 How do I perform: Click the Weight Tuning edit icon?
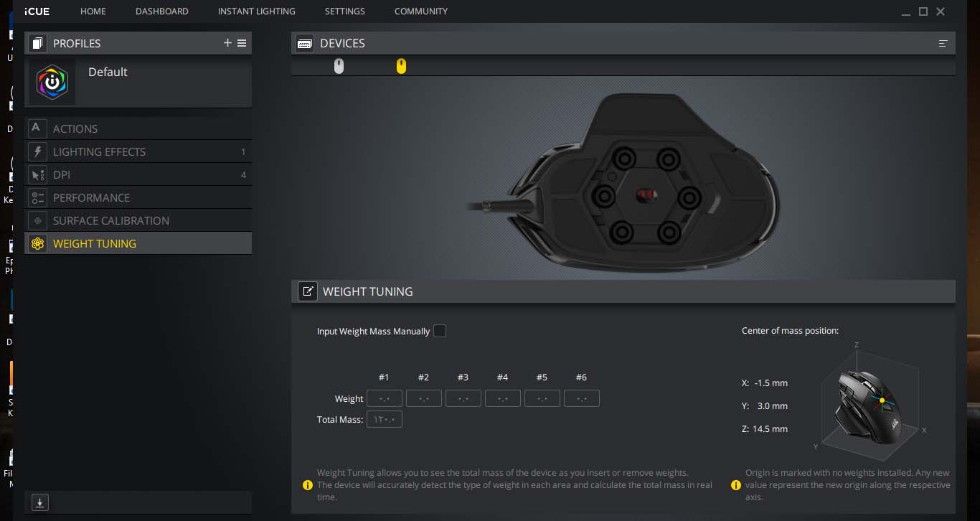tap(308, 291)
